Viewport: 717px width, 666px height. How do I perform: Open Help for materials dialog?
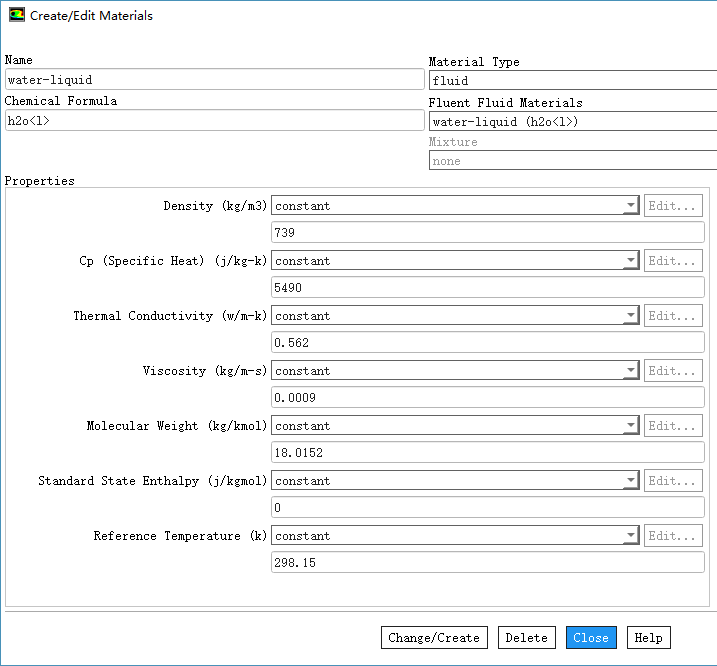pos(648,638)
